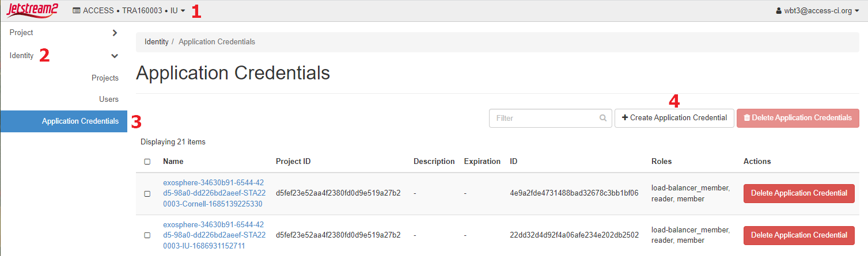Open Projects in the Identity menu
This screenshot has width=868, height=256.
tap(105, 78)
